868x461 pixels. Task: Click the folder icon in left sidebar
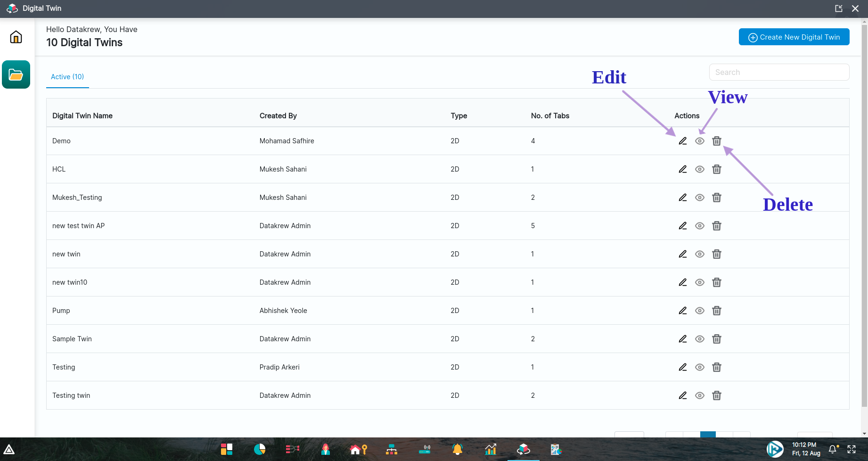tap(16, 74)
